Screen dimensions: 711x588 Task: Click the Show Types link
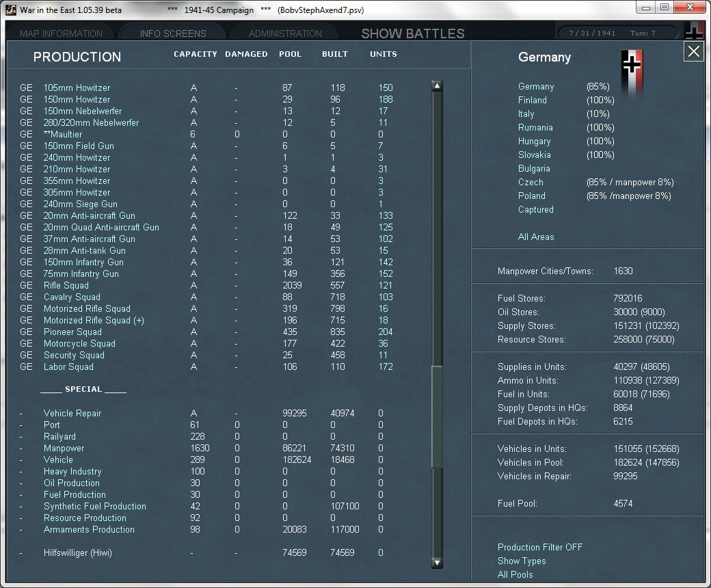[522, 561]
